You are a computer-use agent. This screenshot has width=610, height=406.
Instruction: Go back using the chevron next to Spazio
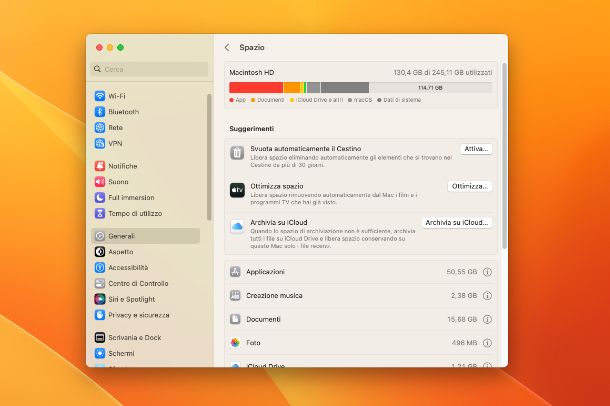[227, 47]
